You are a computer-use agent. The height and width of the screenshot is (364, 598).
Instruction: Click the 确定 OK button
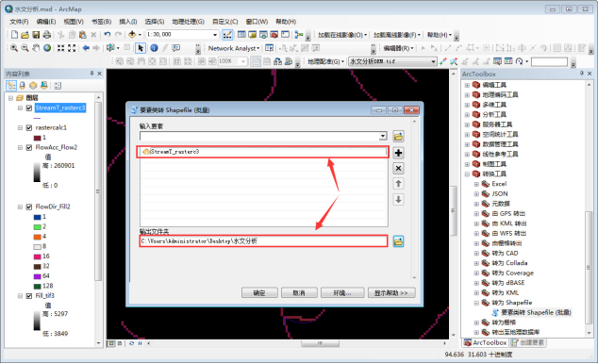click(259, 292)
